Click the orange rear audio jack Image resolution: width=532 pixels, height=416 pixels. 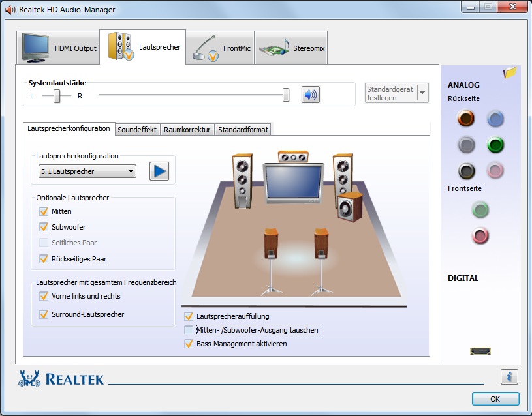click(466, 118)
